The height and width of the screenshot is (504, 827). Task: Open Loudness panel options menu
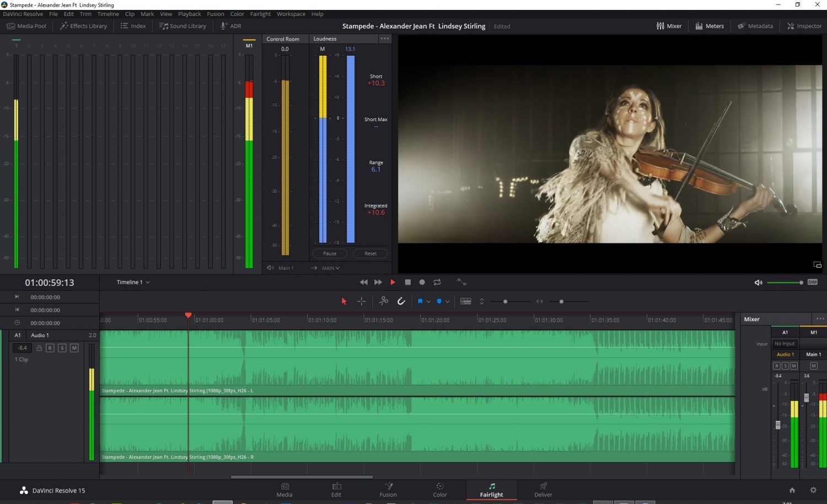tap(385, 39)
